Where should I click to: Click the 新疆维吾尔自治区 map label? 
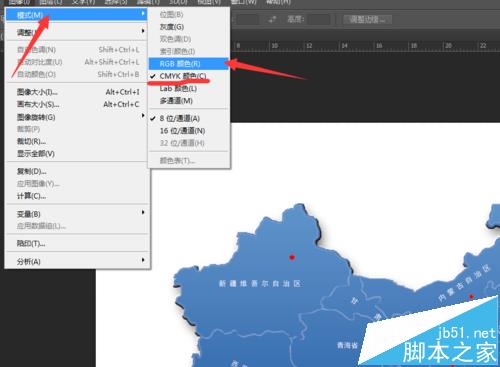[x=260, y=284]
